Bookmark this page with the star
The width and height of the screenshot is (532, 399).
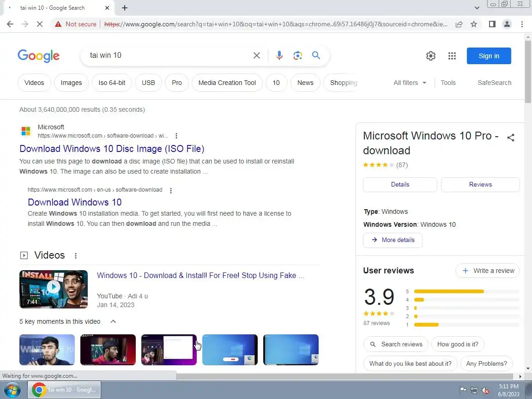474,24
